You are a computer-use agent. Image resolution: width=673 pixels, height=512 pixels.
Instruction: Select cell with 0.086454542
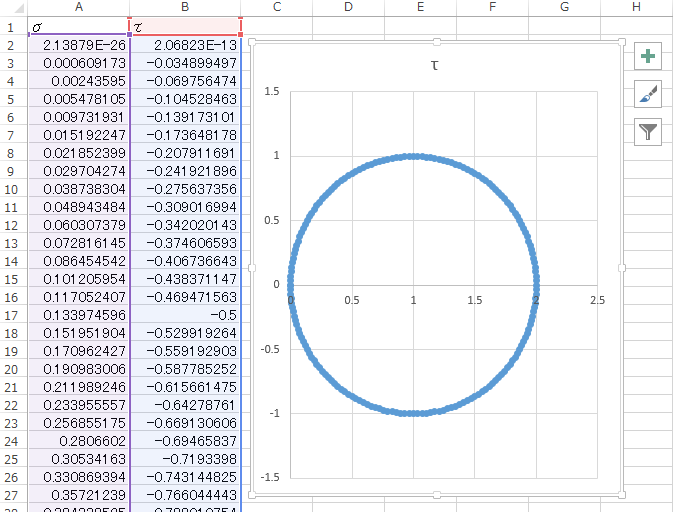[x=79, y=261]
